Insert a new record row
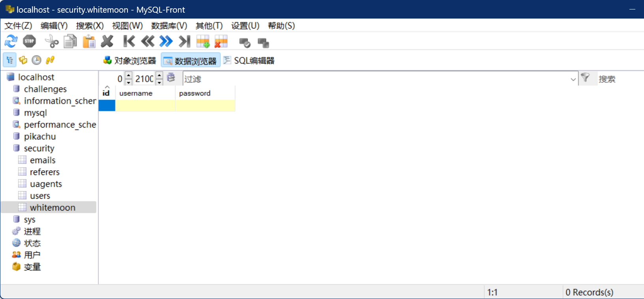This screenshot has width=644, height=299. point(203,41)
